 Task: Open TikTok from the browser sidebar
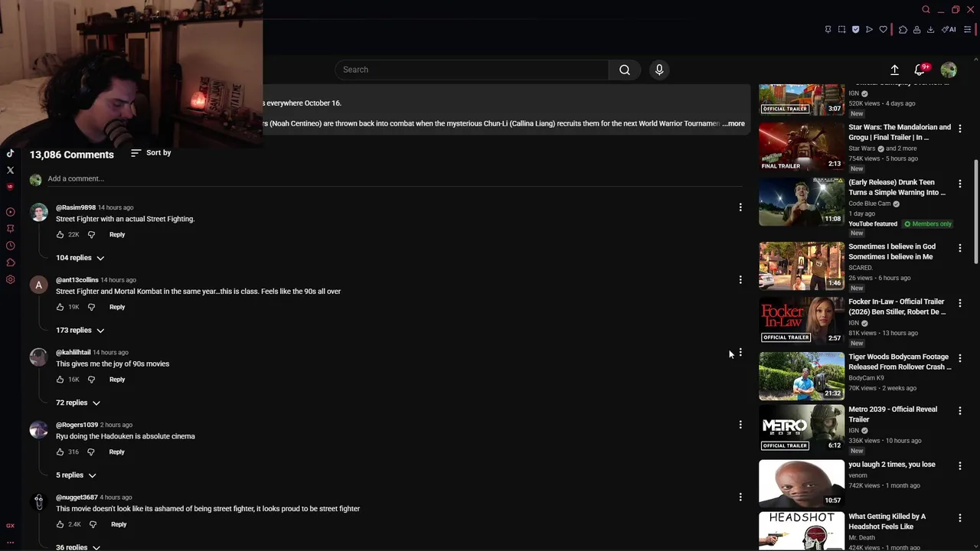[x=10, y=153]
